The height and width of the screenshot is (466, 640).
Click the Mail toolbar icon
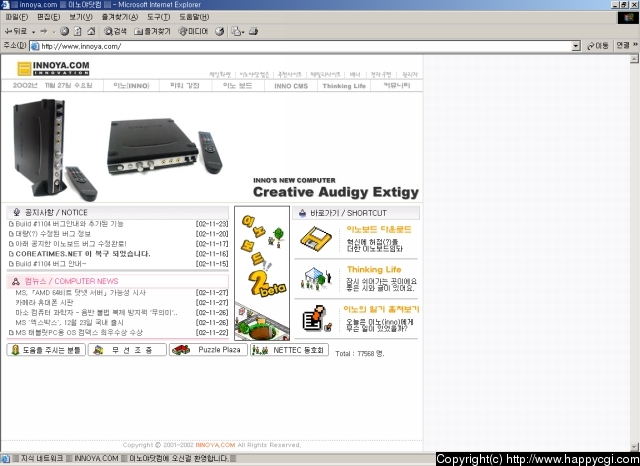236,31
